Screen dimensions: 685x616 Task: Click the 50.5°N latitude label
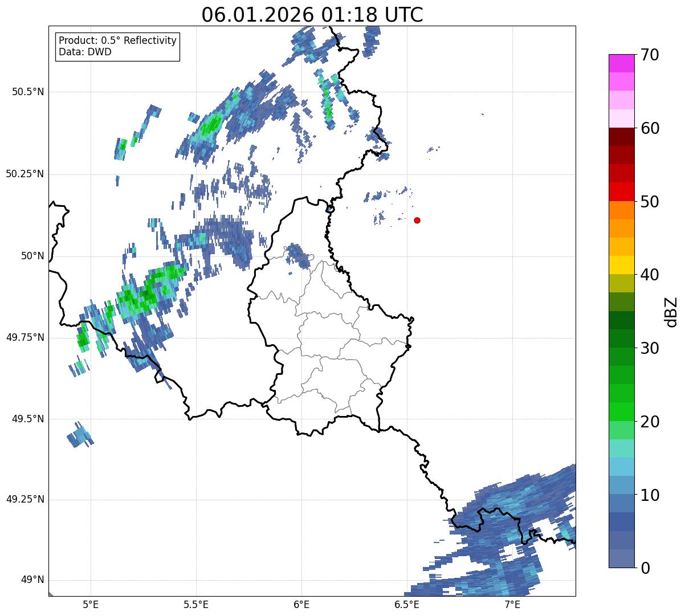click(x=27, y=92)
